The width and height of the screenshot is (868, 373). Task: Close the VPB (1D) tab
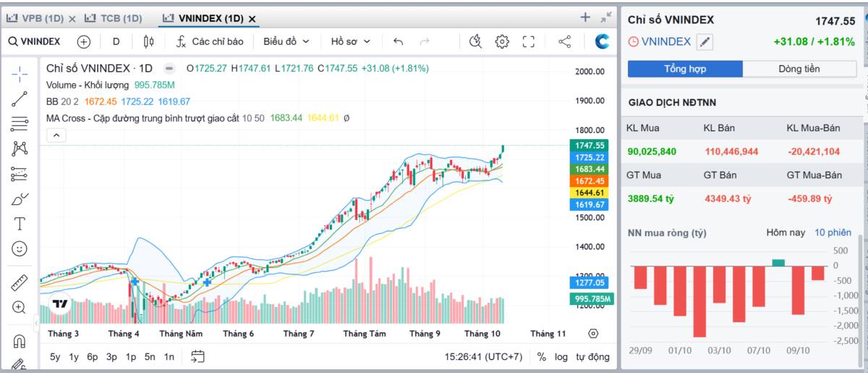[x=72, y=19]
